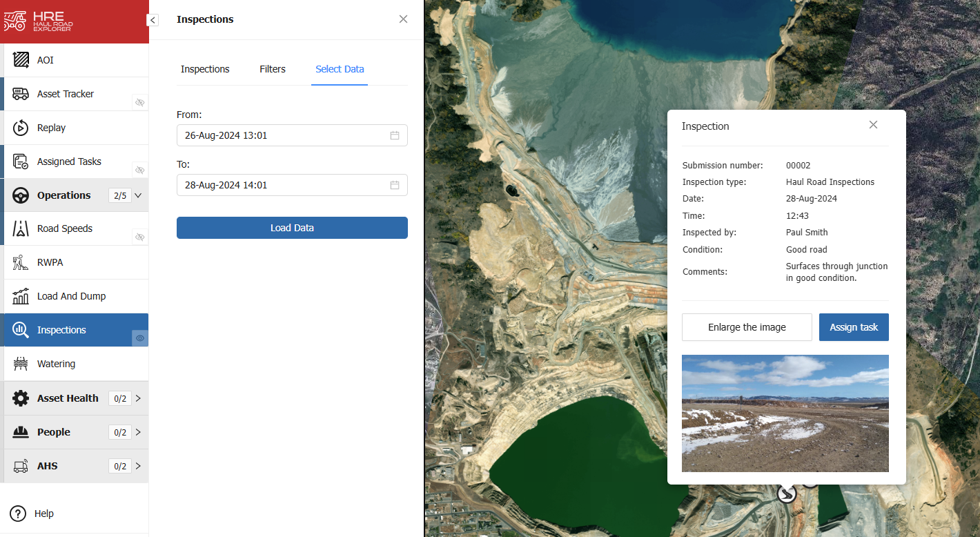Open the RWPA menu item
980x537 pixels.
(x=76, y=262)
